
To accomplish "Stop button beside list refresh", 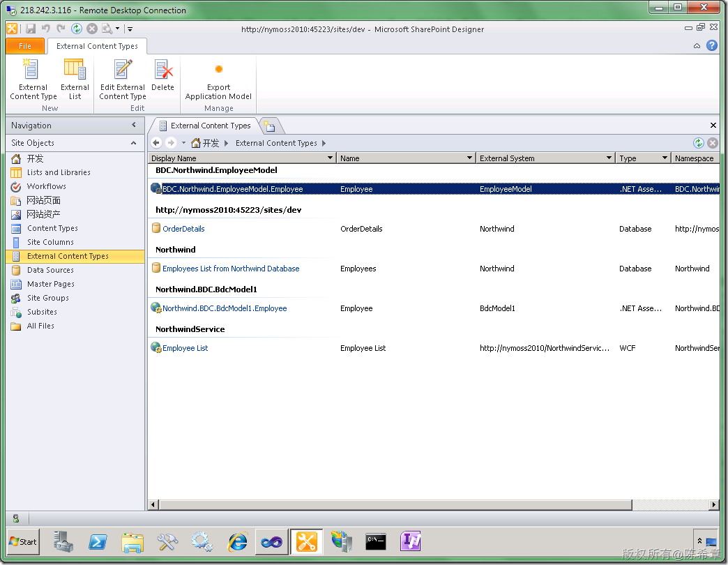I will (x=713, y=143).
